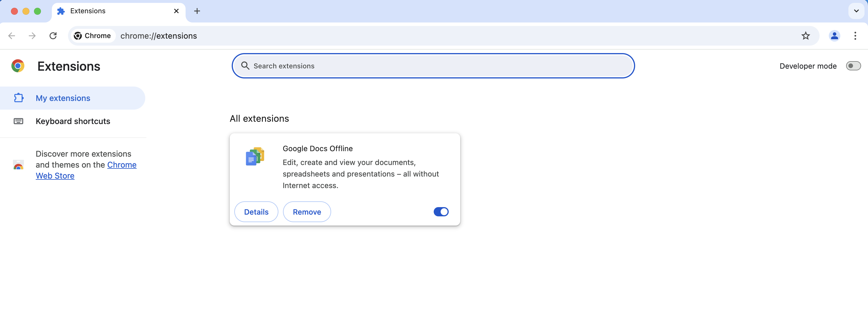Open a new browser tab

point(197,11)
